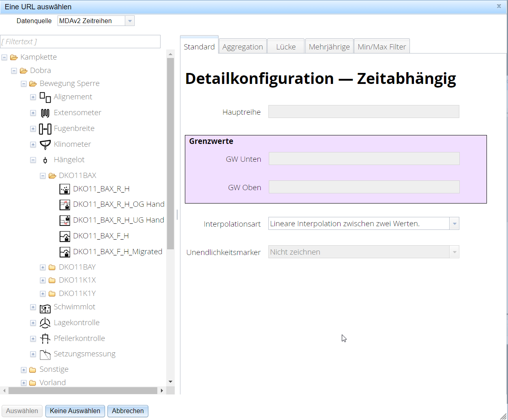
Task: Click the DKO11_BAX_F_H_Migrated series icon
Action: [x=64, y=251]
